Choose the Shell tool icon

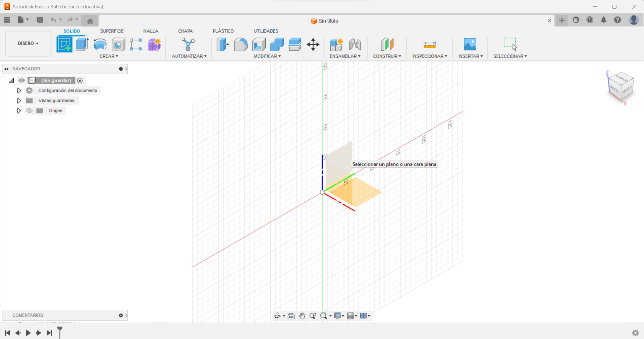(x=259, y=45)
